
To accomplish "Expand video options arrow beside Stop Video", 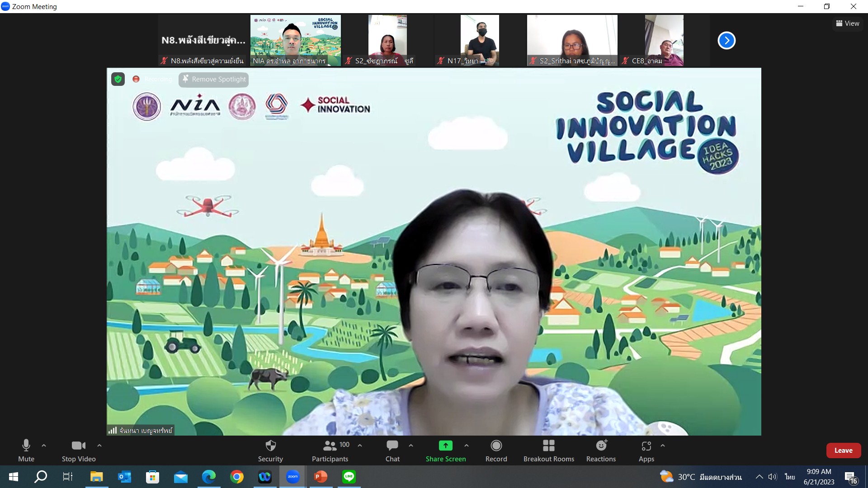I will 99,446.
